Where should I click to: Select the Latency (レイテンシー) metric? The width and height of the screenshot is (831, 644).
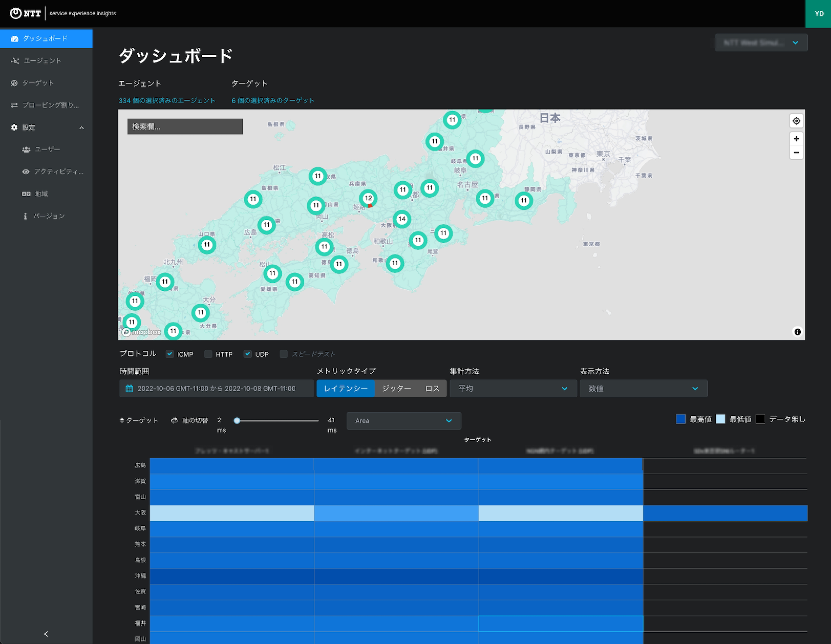345,388
